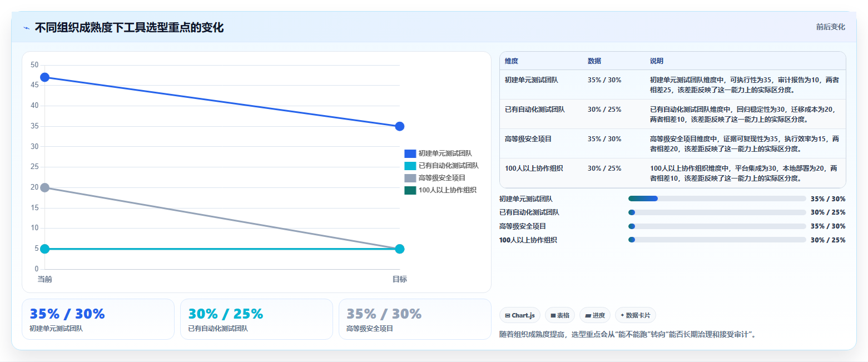This screenshot has width=868, height=362.
Task: Click the 已有自动化测试团队 progress bar
Action: (x=717, y=212)
